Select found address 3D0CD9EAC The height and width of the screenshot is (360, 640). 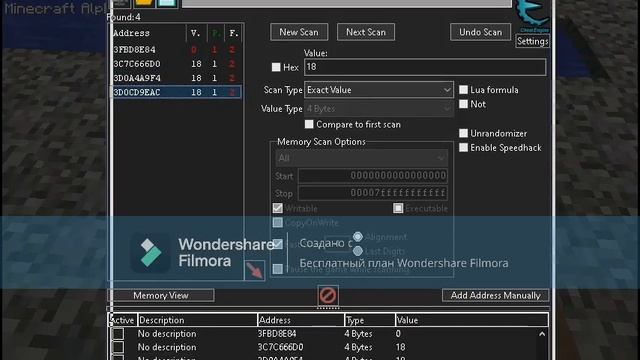[x=177, y=92]
